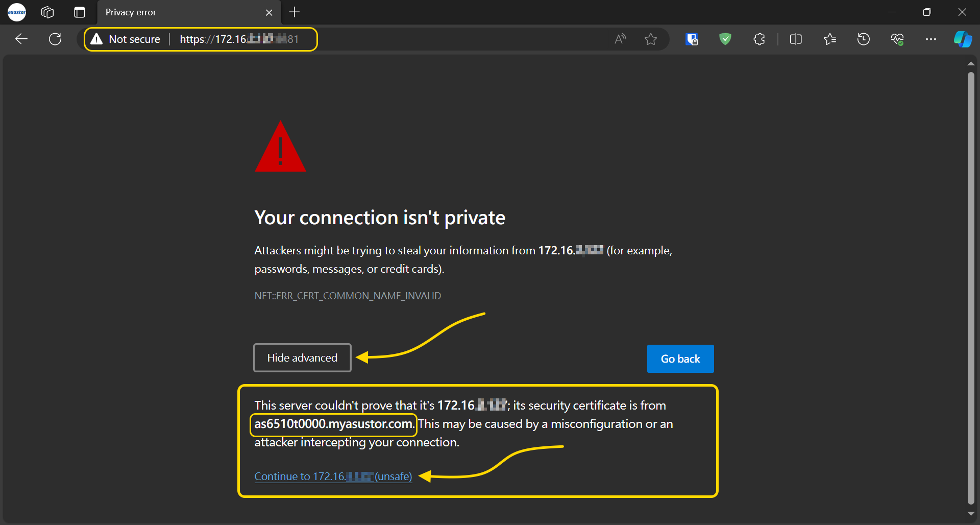
Task: Close the Privacy error tab
Action: (269, 12)
